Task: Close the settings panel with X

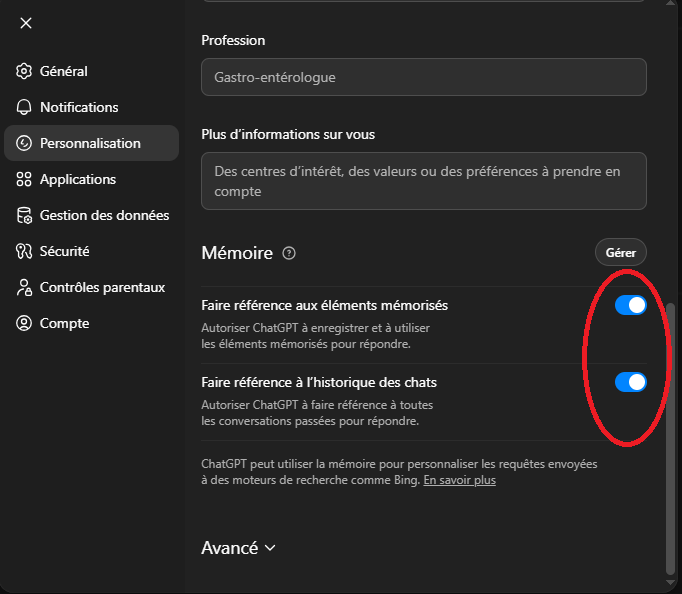Action: pyautogui.click(x=26, y=23)
